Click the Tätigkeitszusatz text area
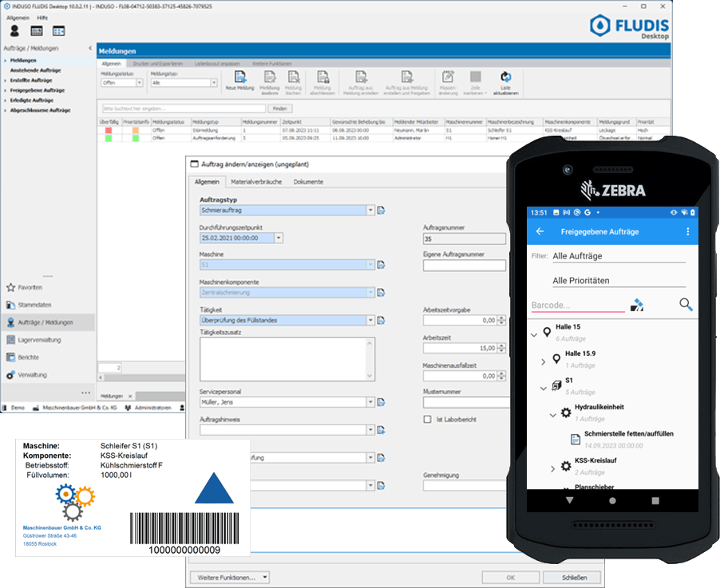 (x=287, y=359)
